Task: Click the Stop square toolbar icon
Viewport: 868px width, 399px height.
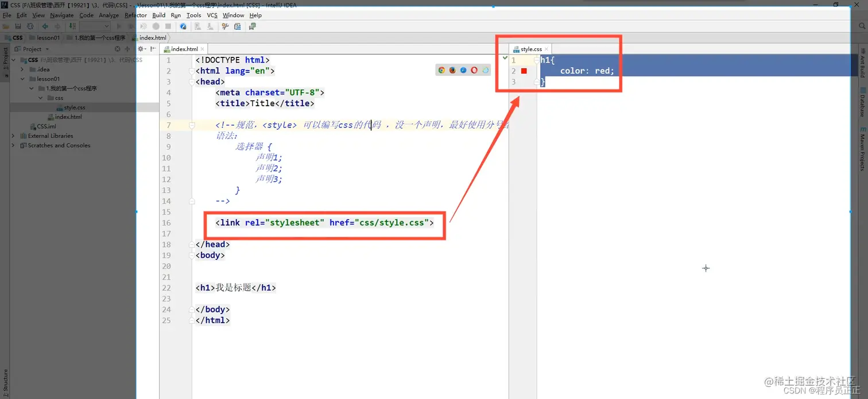Action: click(168, 26)
